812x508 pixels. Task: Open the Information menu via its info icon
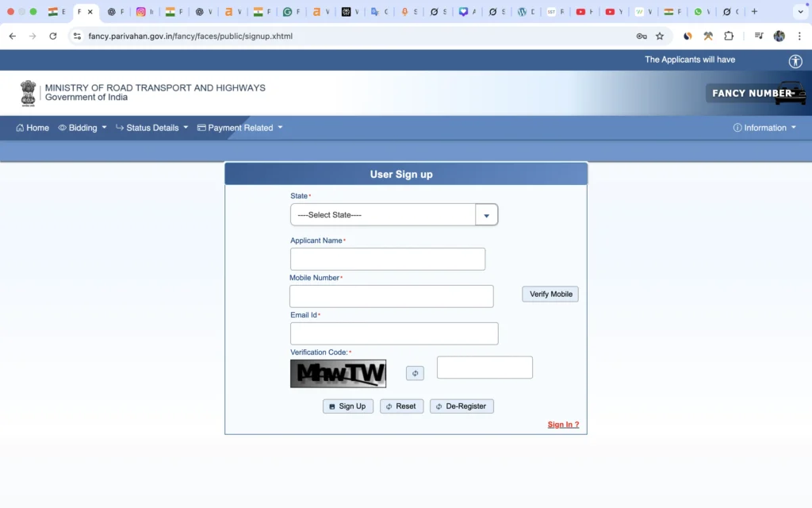737,127
